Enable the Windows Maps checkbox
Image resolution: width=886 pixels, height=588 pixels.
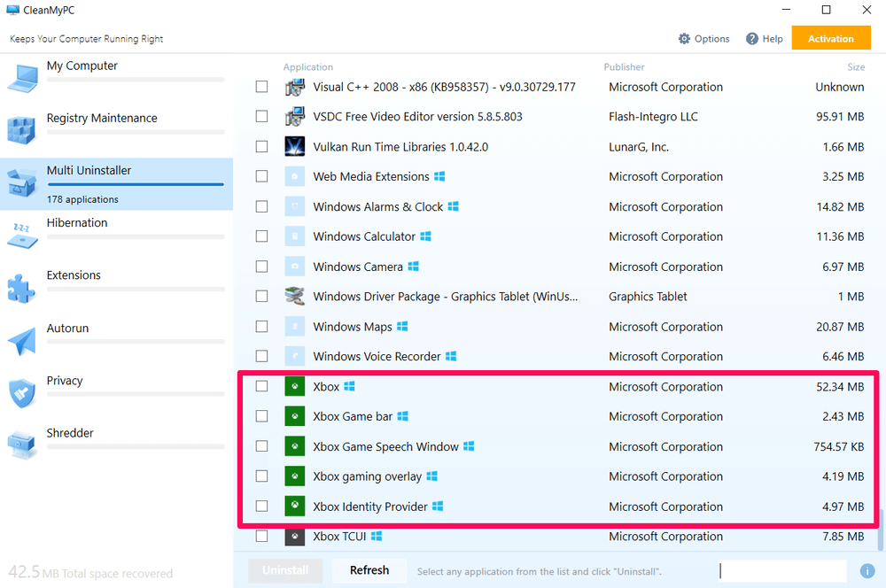(261, 327)
